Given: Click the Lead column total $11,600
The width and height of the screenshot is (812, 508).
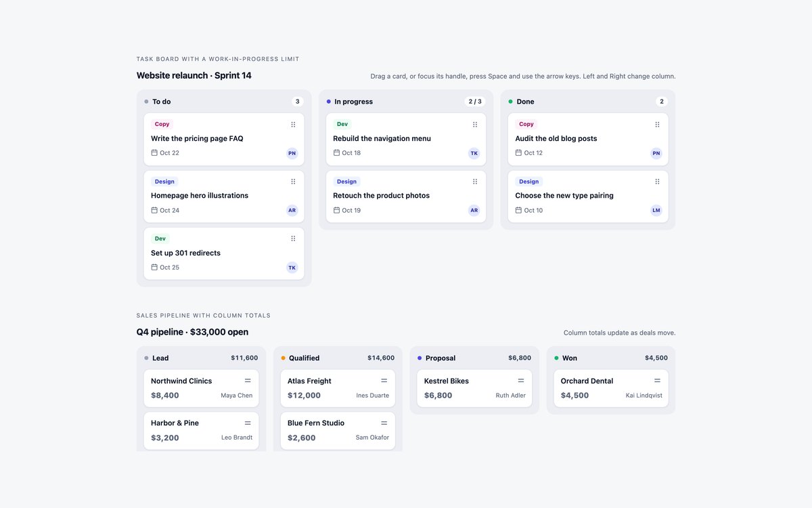Looking at the screenshot, I should (x=244, y=358).
